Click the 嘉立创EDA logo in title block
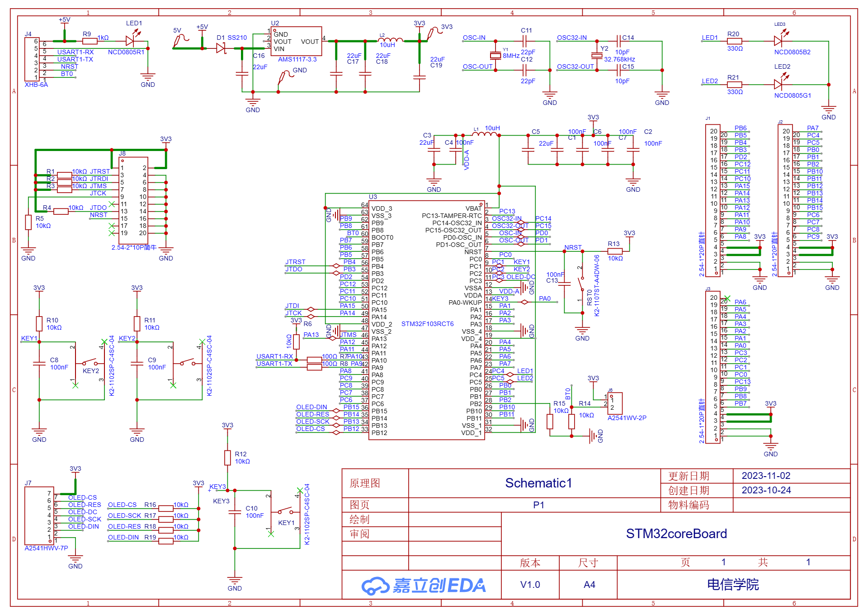The width and height of the screenshot is (868, 615). (x=423, y=585)
